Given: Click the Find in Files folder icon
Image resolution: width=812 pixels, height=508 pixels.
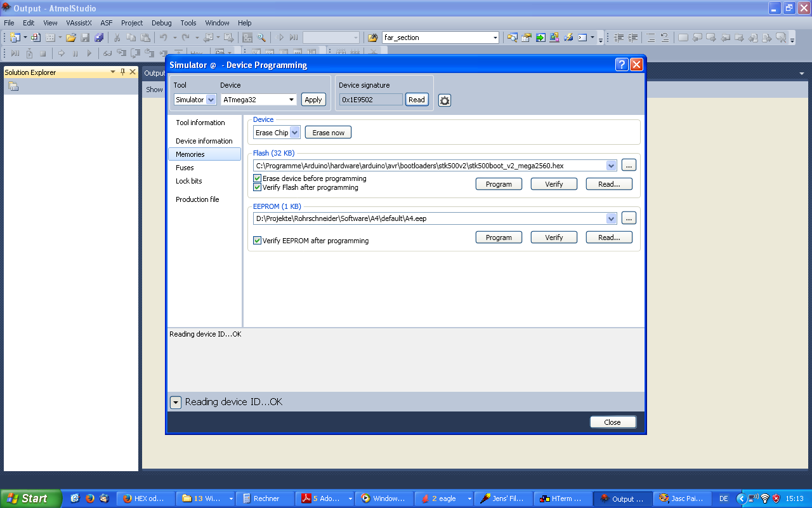Looking at the screenshot, I should click(x=372, y=37).
